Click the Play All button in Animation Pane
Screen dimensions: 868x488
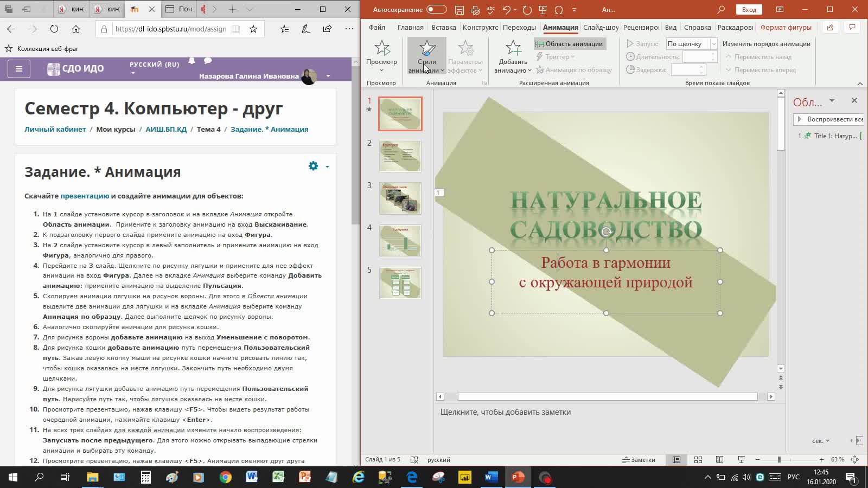pos(828,119)
